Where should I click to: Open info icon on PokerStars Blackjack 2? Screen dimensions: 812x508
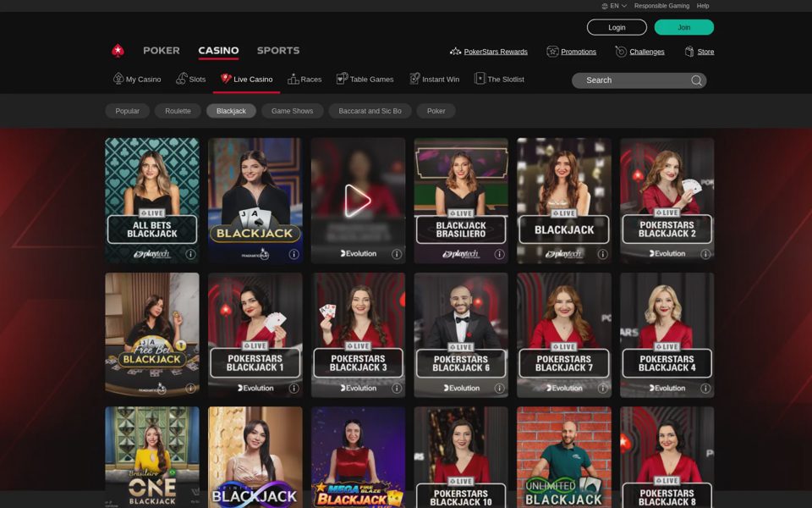click(705, 254)
